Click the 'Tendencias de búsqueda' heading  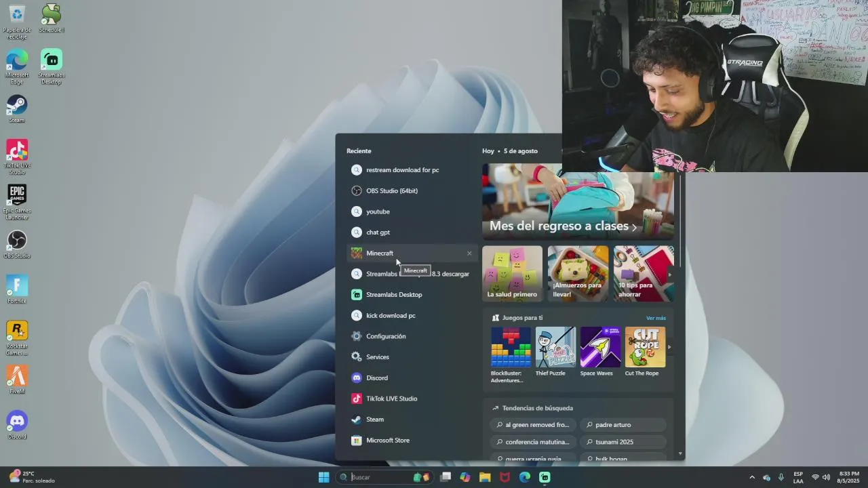pyautogui.click(x=537, y=408)
